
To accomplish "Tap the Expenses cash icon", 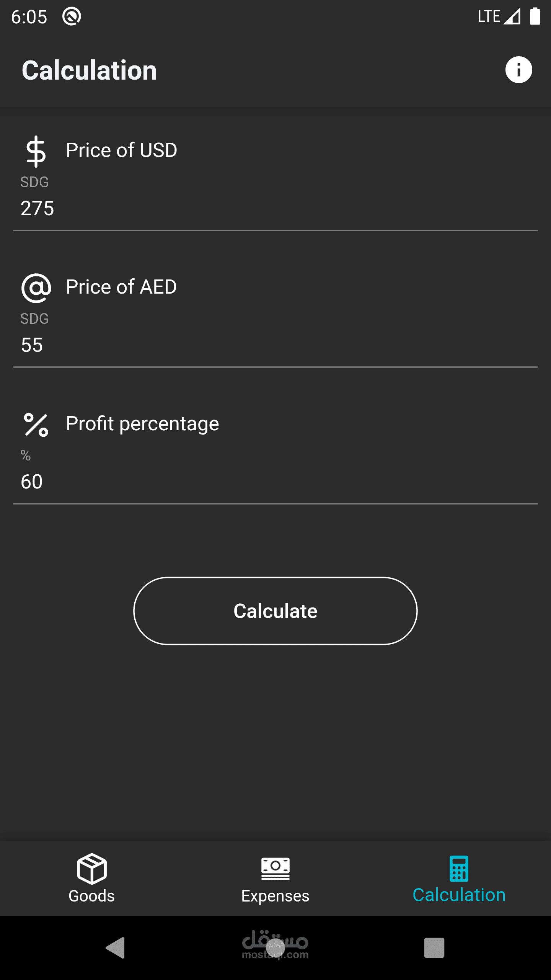I will point(275,869).
